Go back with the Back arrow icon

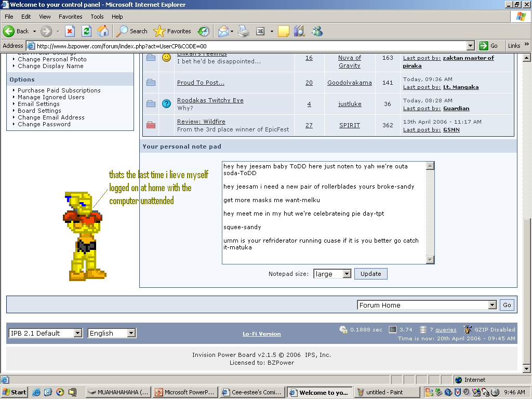coord(9,31)
